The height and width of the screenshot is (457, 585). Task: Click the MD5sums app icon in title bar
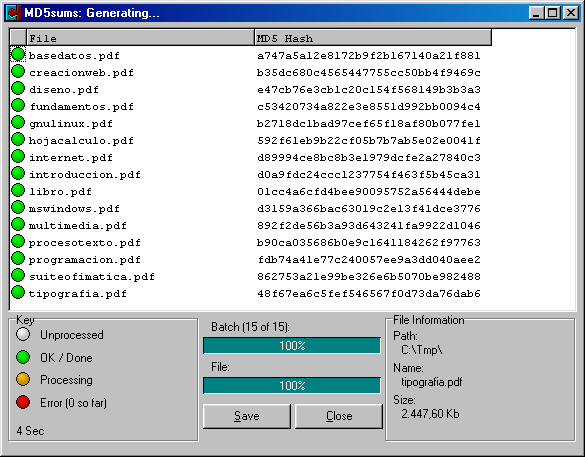pos(13,13)
